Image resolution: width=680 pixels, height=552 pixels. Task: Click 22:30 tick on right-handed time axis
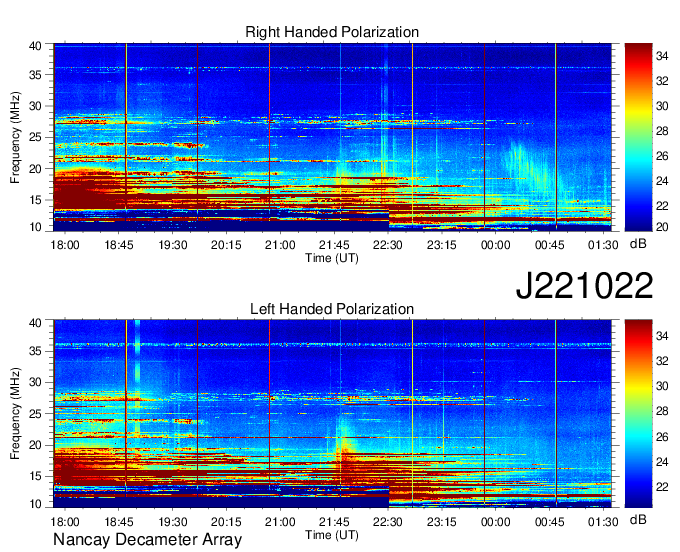tap(388, 245)
